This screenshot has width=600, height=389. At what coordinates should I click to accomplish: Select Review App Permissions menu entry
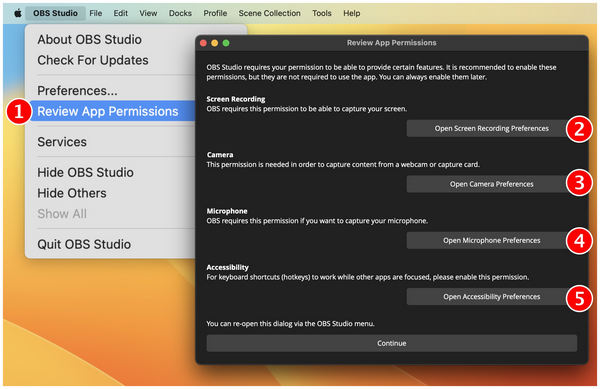pos(112,111)
